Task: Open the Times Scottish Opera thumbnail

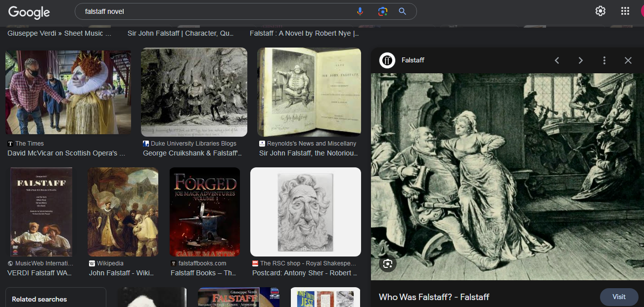Action: click(68, 92)
